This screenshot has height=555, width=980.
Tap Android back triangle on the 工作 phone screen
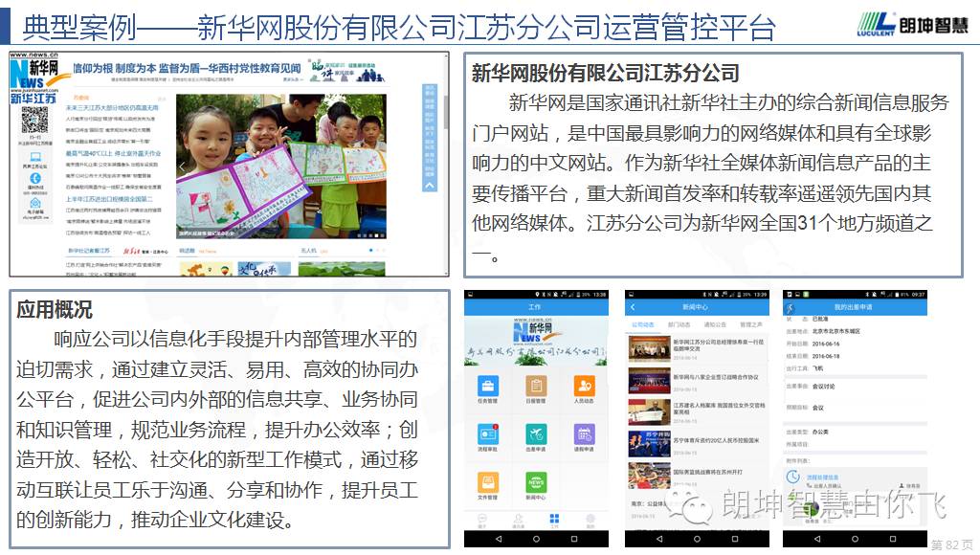coord(498,539)
